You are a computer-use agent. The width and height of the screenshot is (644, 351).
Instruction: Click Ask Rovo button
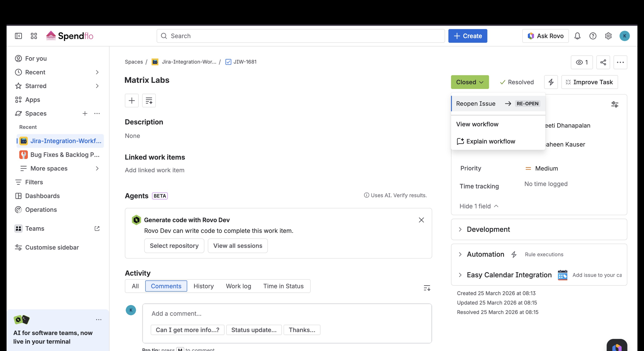(545, 36)
